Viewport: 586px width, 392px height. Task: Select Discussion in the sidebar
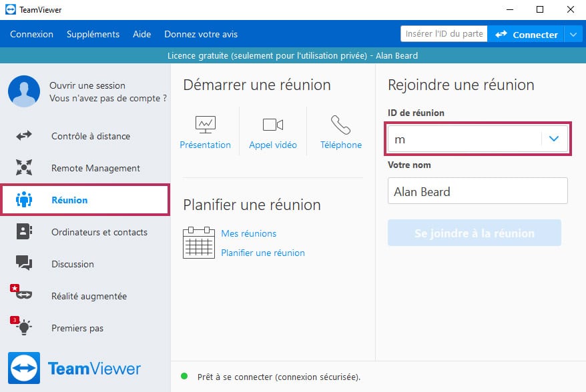point(85,264)
